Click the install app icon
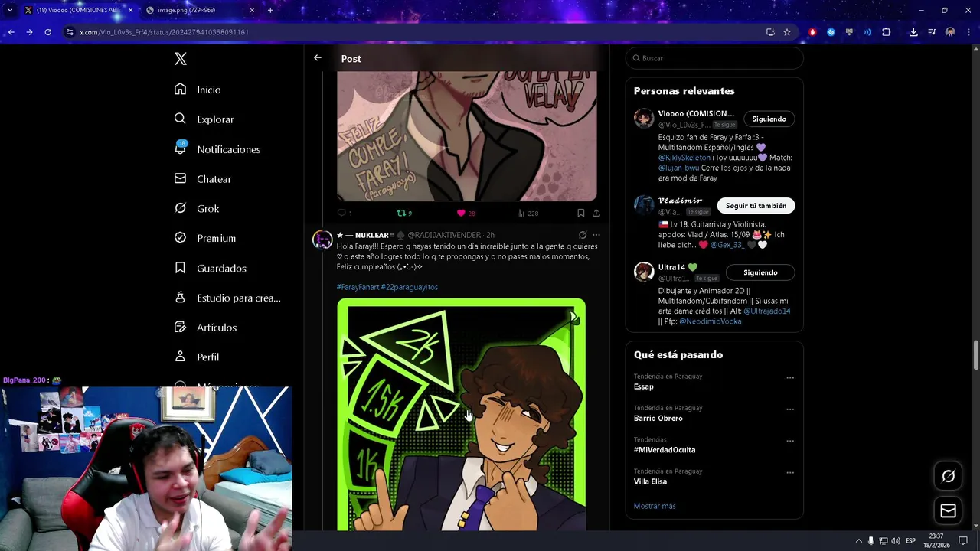Screen dimensions: 980x551 (x=770, y=32)
